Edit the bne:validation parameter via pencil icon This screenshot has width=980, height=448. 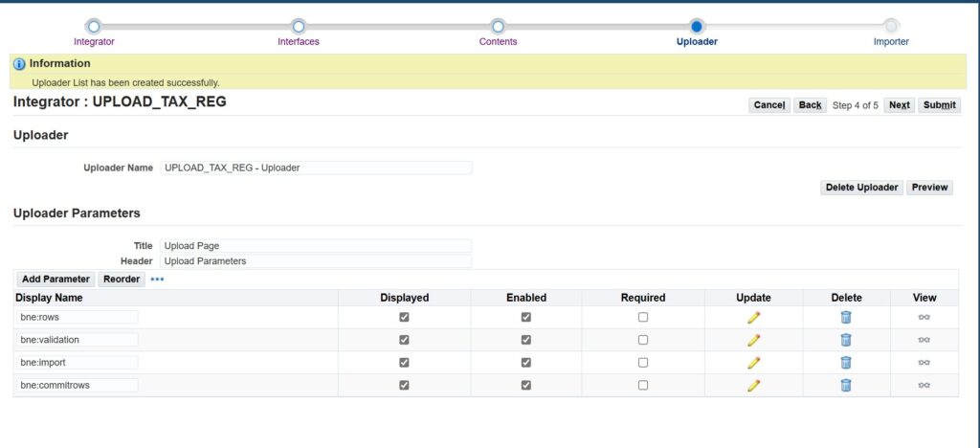click(x=753, y=340)
